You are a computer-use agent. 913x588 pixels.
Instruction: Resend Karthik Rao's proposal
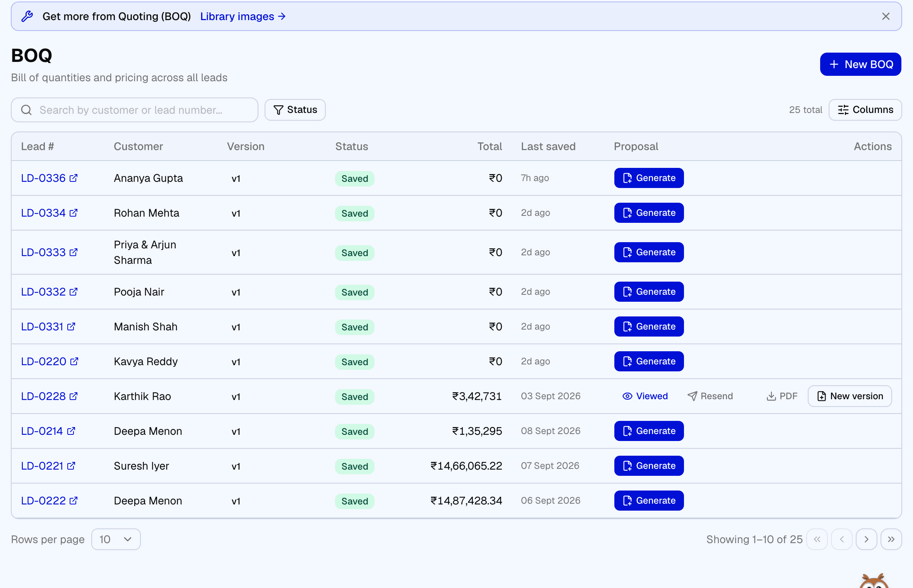point(710,396)
